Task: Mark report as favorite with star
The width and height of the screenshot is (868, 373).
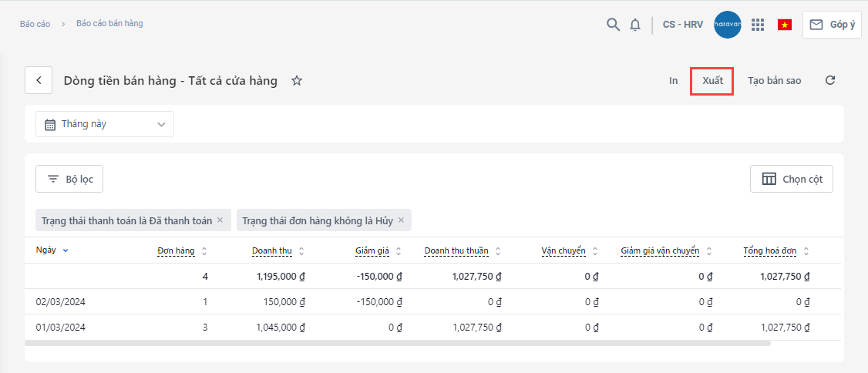Action: pyautogui.click(x=297, y=81)
